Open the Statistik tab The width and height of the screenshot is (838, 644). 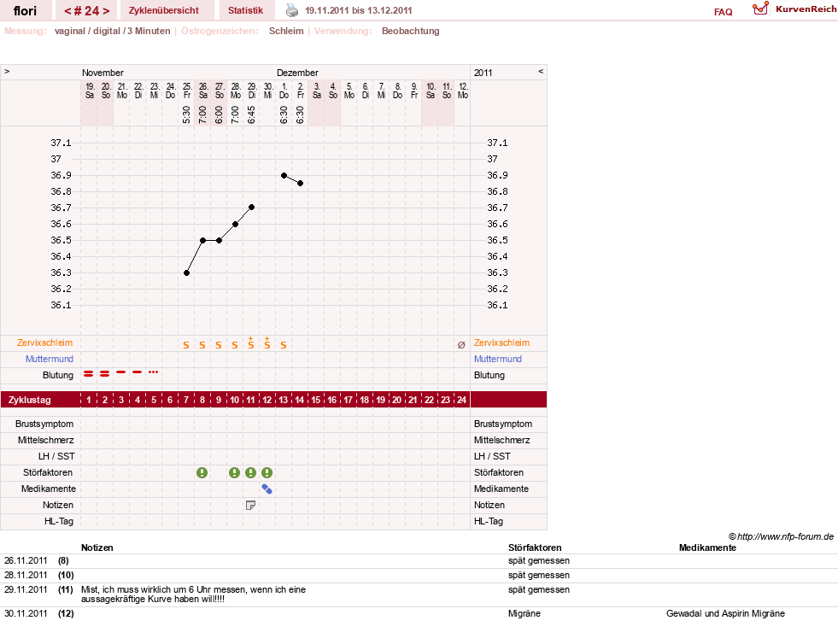click(245, 10)
